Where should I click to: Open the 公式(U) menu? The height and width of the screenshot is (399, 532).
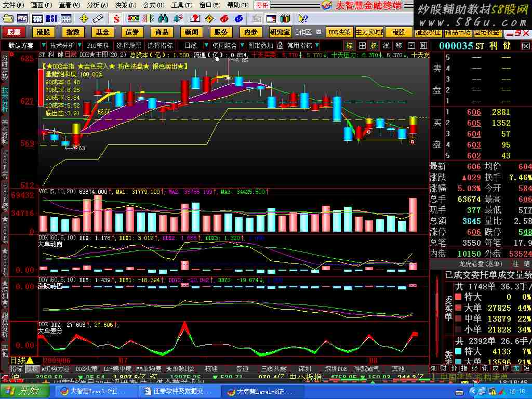[153, 5]
